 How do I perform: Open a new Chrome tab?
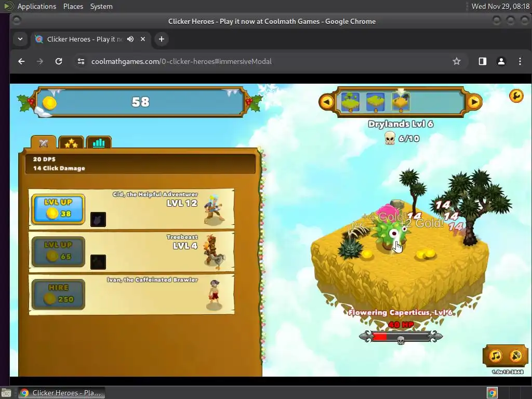click(162, 39)
